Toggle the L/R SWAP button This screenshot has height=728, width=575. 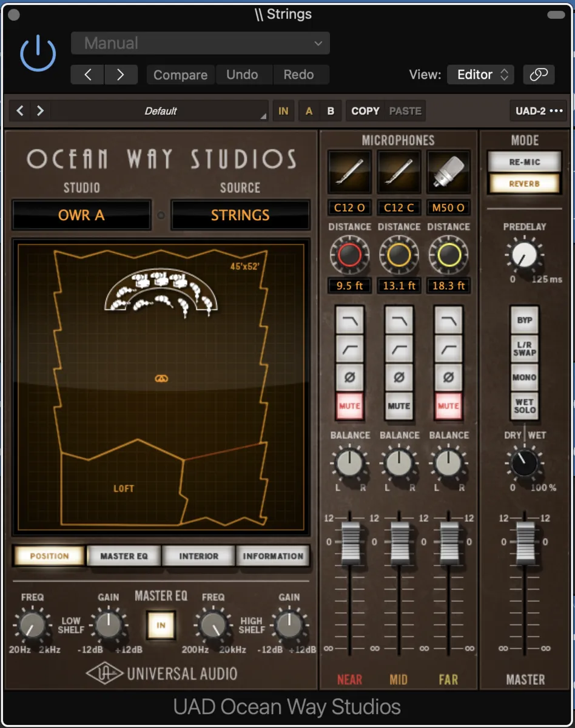(x=524, y=349)
